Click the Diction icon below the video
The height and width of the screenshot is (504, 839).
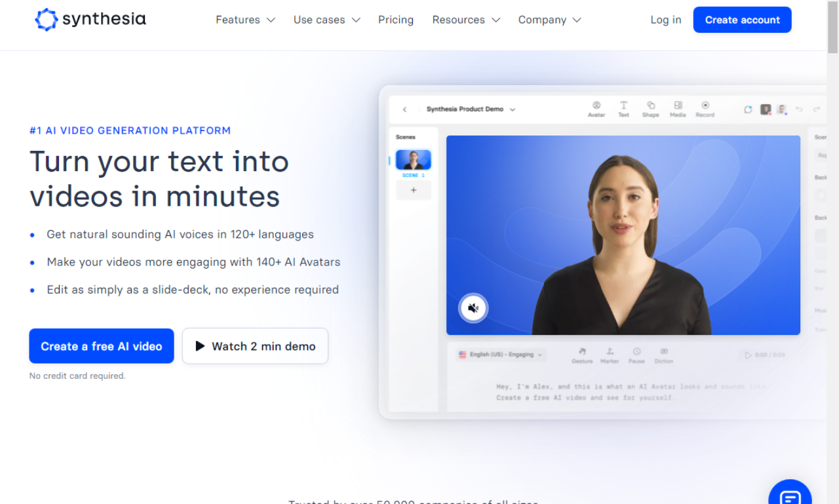click(x=664, y=356)
